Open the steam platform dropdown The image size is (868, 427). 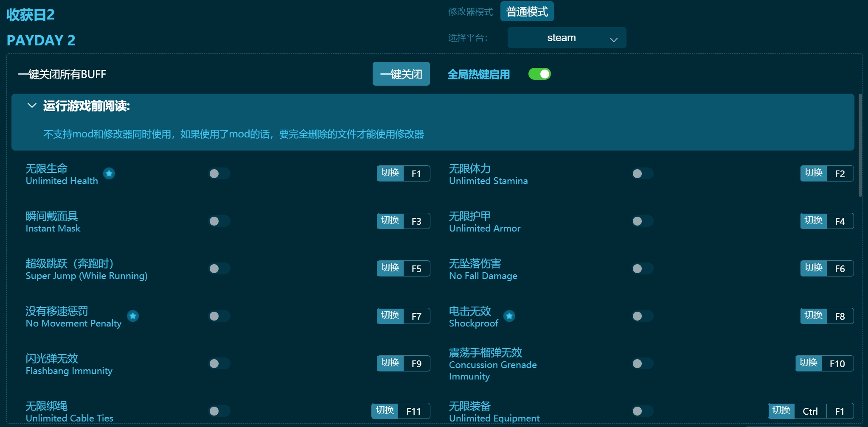click(567, 38)
